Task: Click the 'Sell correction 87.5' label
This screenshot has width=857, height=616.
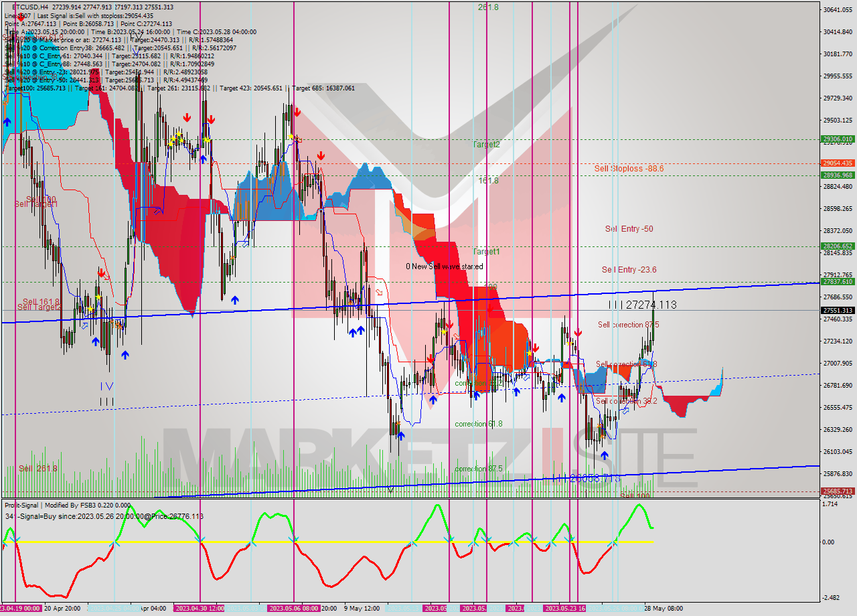Action: pos(628,325)
